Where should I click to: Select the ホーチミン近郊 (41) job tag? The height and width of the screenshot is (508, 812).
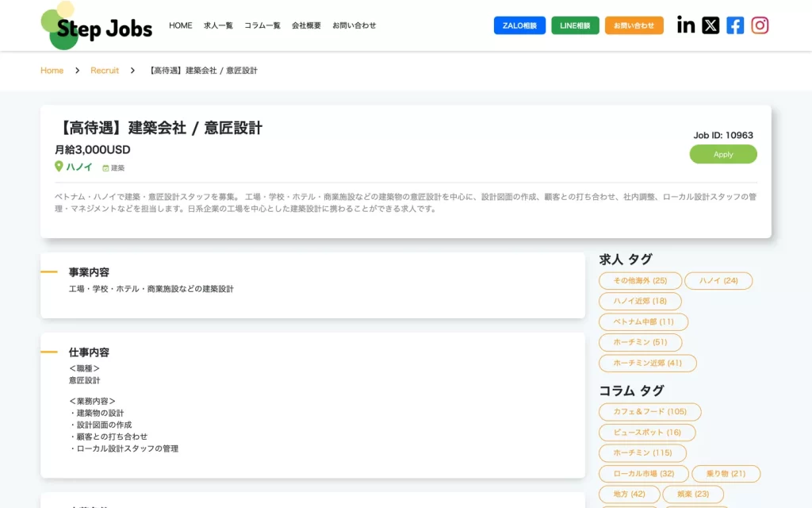(647, 363)
